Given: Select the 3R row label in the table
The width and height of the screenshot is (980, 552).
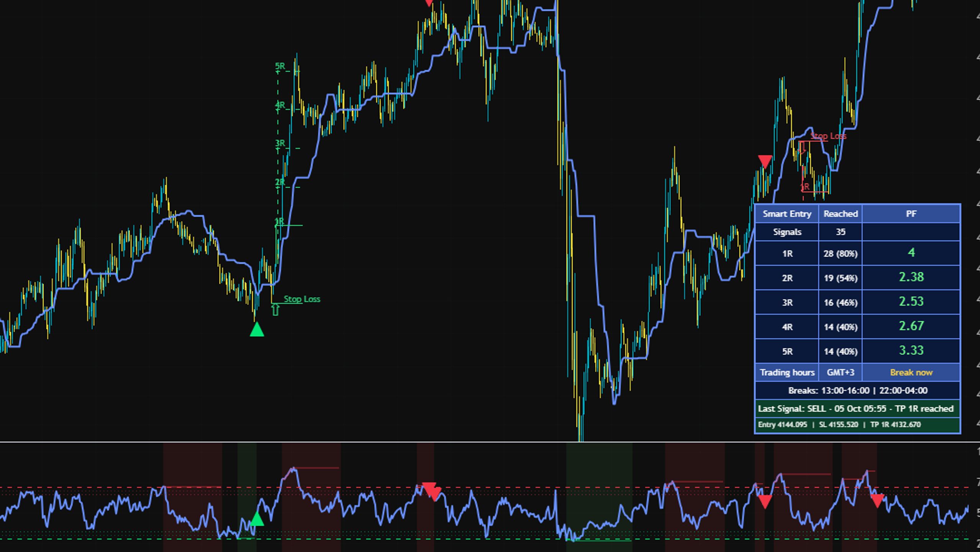Looking at the screenshot, I should 787,303.
